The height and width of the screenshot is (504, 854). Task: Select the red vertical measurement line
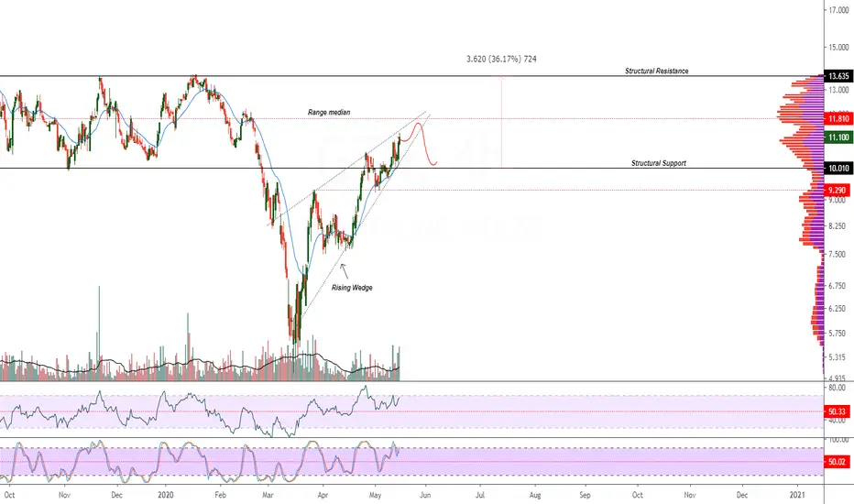tap(501, 122)
